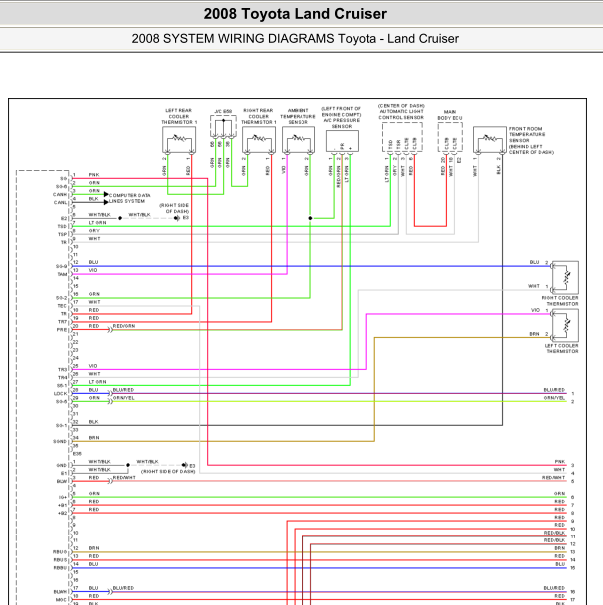Click the 'VIO' label at pin 13
The image size is (603, 605).
click(93, 270)
